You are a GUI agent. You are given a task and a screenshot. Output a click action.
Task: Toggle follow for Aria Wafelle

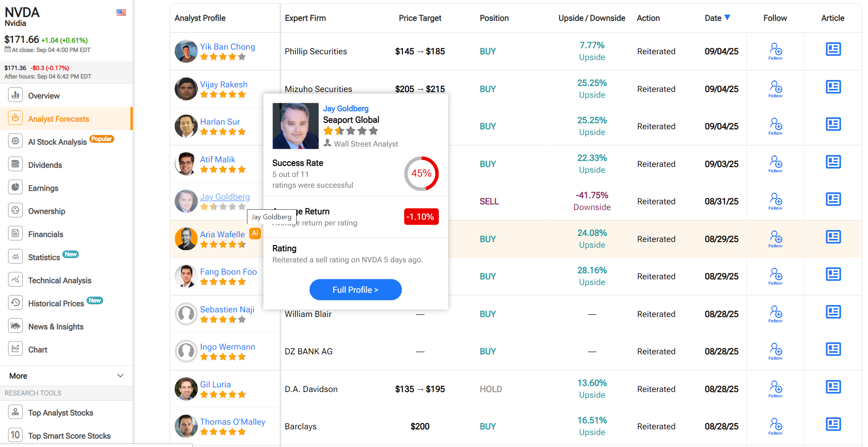point(775,239)
